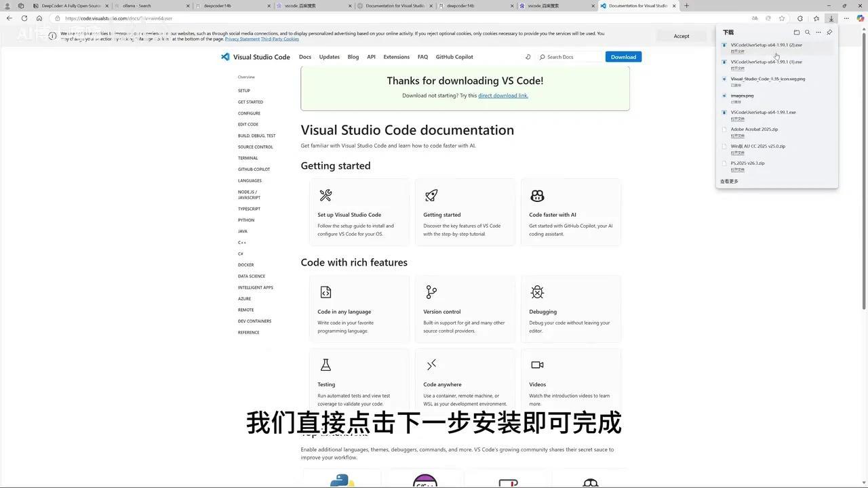Open the downloads toolbar icon
The image size is (868, 488).
(x=831, y=18)
